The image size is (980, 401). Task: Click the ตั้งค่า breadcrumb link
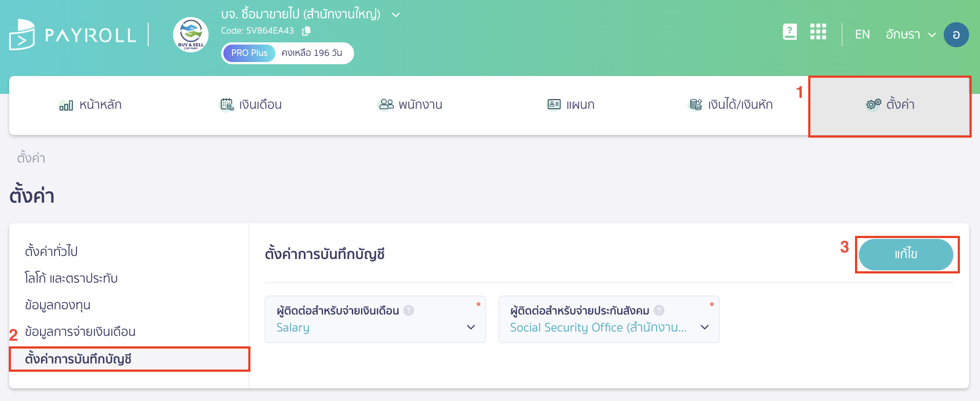[32, 158]
